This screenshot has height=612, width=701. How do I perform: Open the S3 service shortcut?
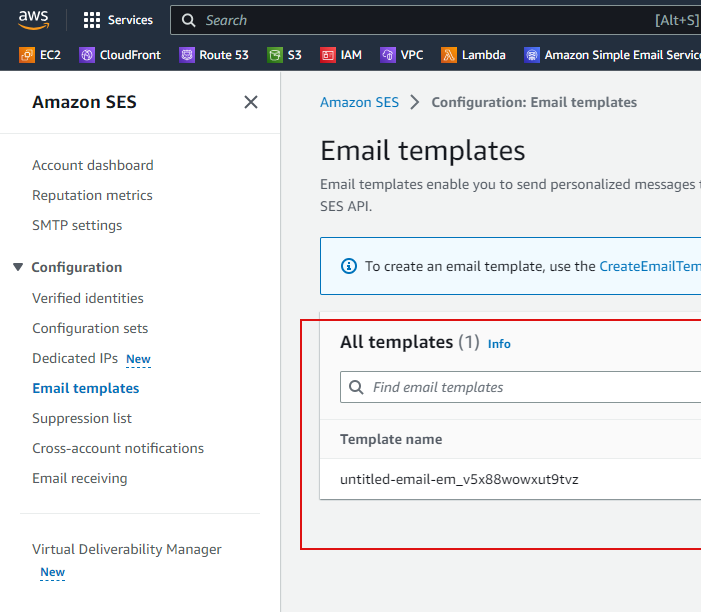284,55
